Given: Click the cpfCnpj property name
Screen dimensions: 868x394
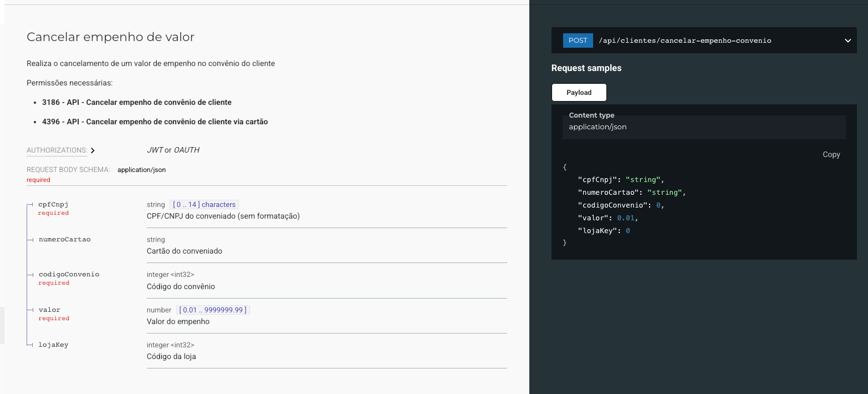Looking at the screenshot, I should [53, 204].
